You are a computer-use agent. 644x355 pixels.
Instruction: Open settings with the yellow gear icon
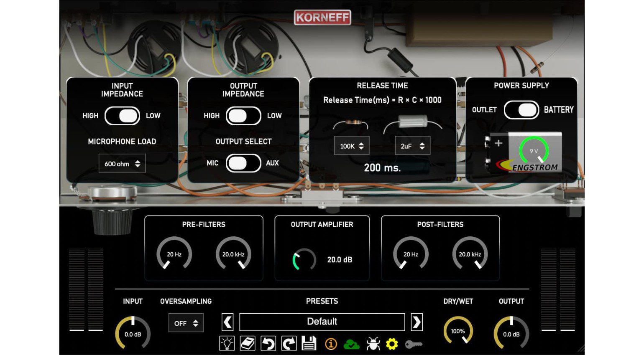pos(392,344)
